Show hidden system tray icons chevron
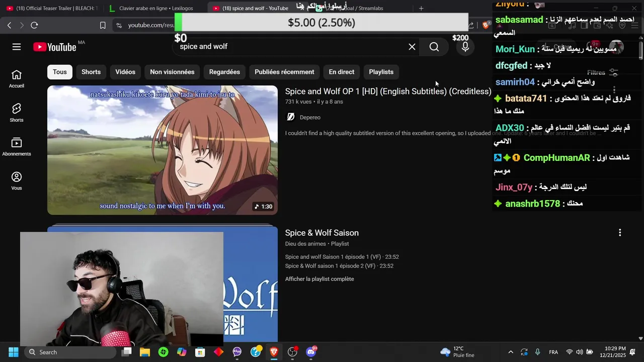644x362 pixels. click(511, 352)
